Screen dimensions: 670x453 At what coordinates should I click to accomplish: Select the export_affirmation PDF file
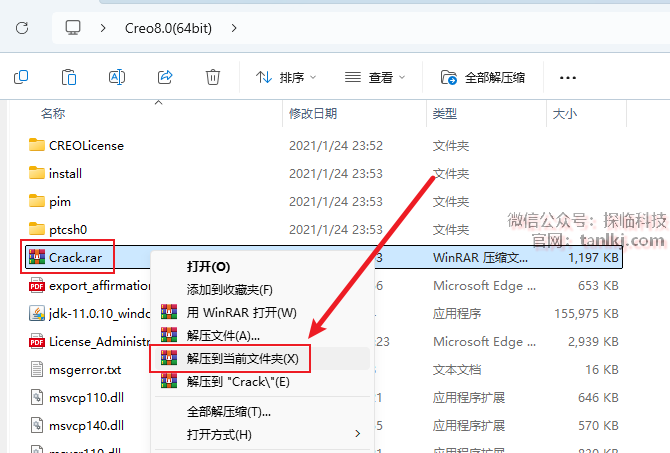pos(90,285)
